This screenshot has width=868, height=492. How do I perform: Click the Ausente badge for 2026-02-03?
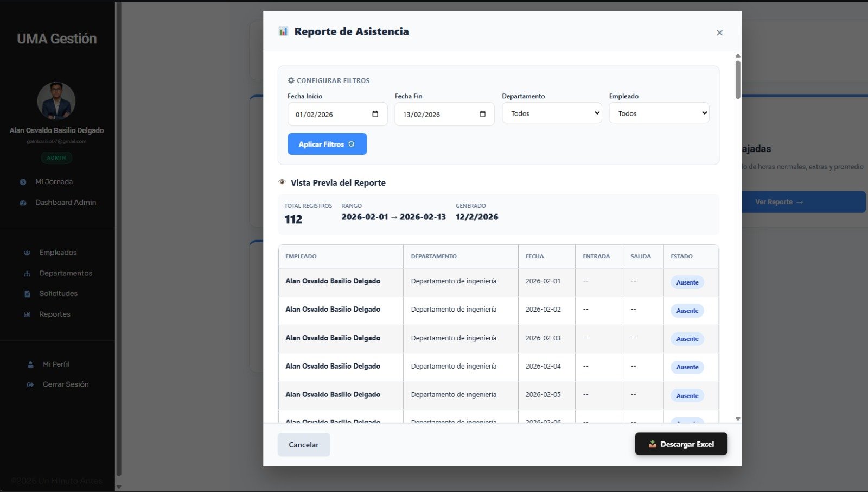pos(687,339)
